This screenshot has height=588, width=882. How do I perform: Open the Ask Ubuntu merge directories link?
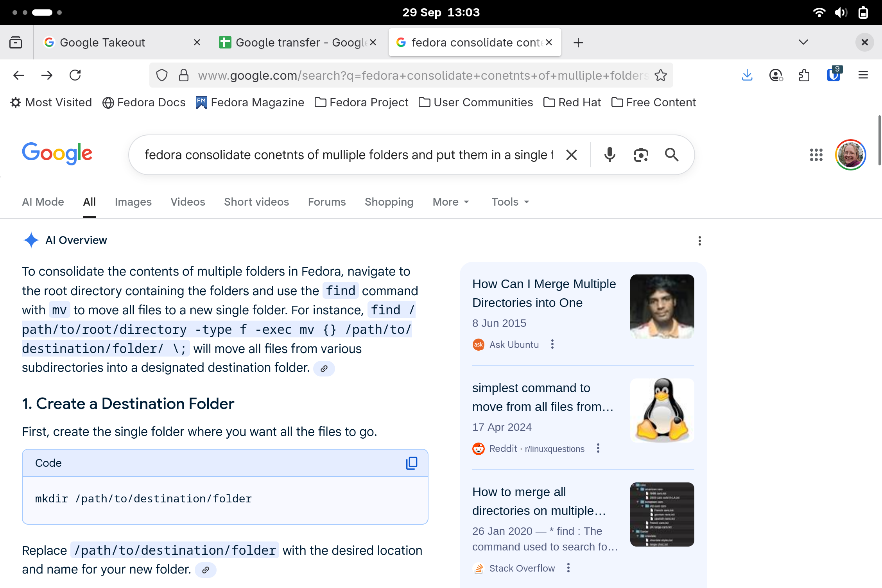tap(544, 293)
